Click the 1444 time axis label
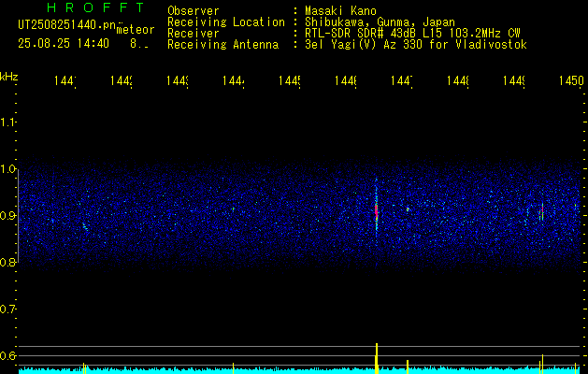The width and height of the screenshot is (588, 374). pos(234,80)
